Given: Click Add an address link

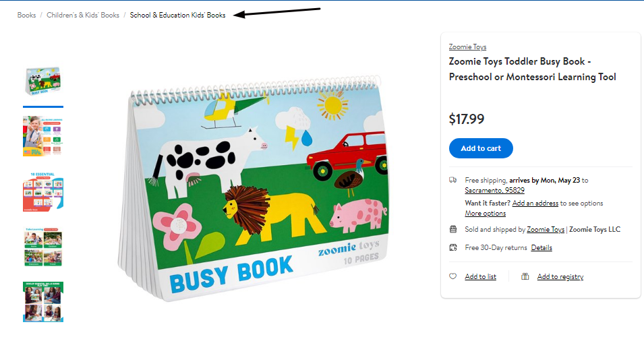Looking at the screenshot, I should tap(535, 203).
